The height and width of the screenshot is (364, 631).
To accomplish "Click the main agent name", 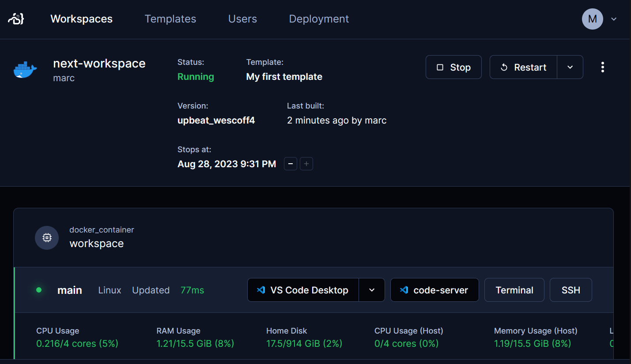I will (70, 290).
